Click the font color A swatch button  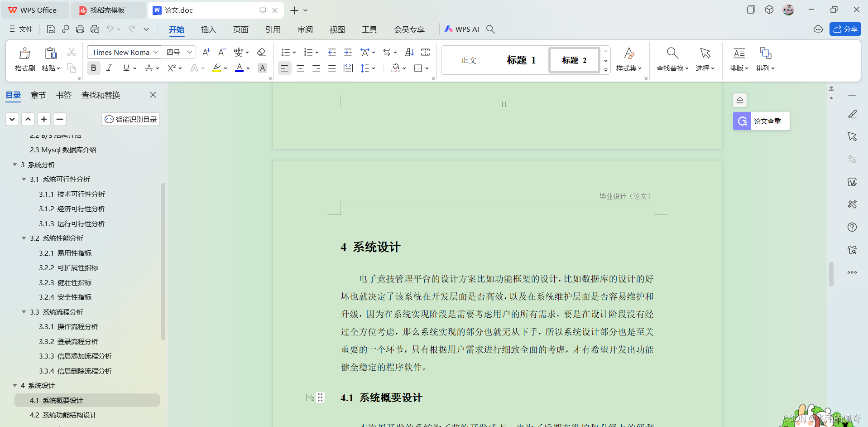point(240,68)
